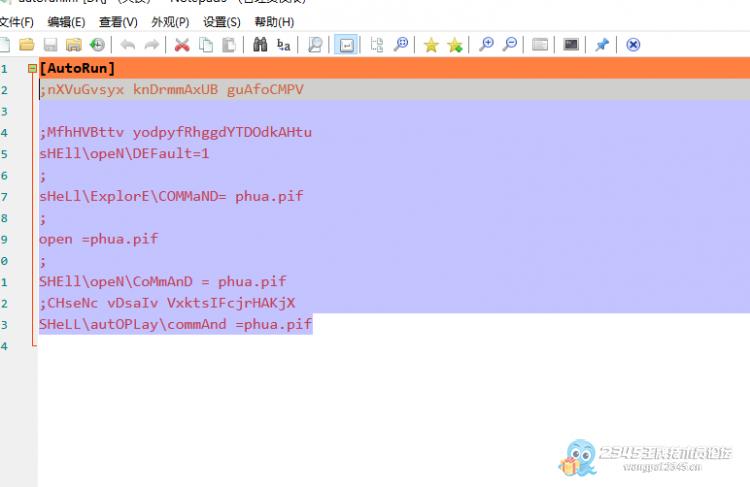Toggle the word wrap toolbar button

tap(346, 45)
